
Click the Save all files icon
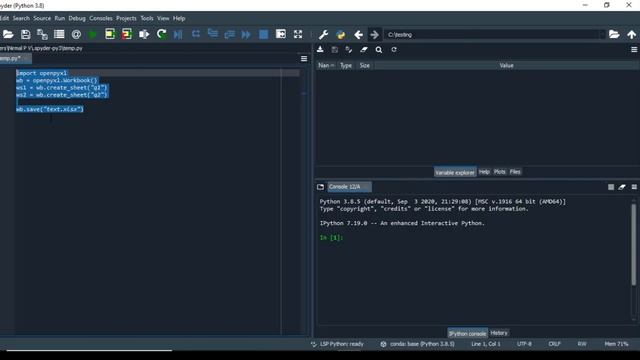pyautogui.click(x=42, y=34)
